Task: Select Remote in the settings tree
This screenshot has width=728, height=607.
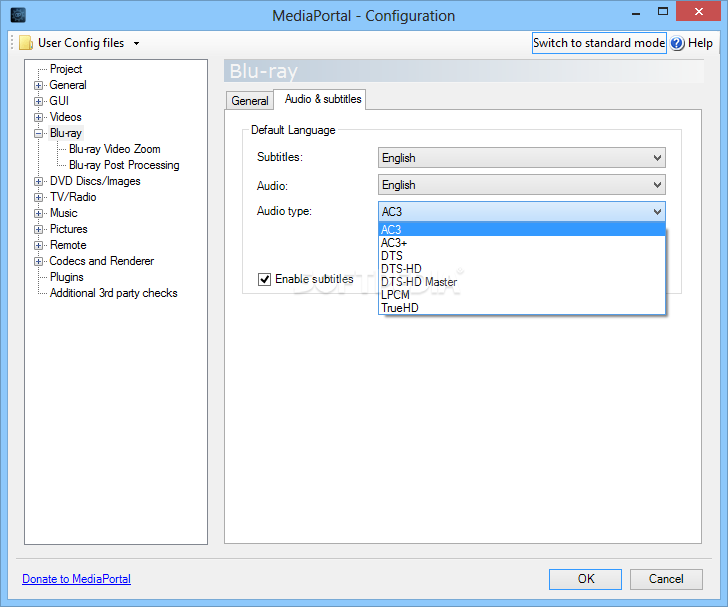Action: [68, 245]
